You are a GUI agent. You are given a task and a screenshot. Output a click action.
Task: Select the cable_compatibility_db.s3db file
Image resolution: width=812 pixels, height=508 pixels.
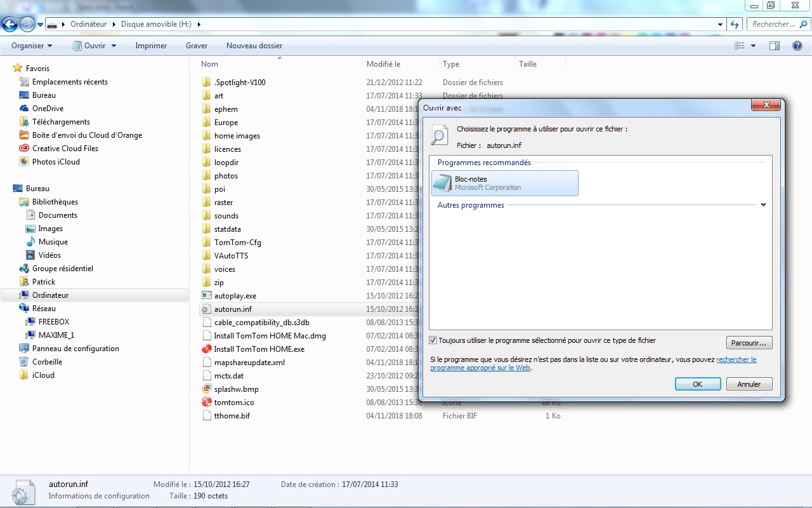[262, 323]
